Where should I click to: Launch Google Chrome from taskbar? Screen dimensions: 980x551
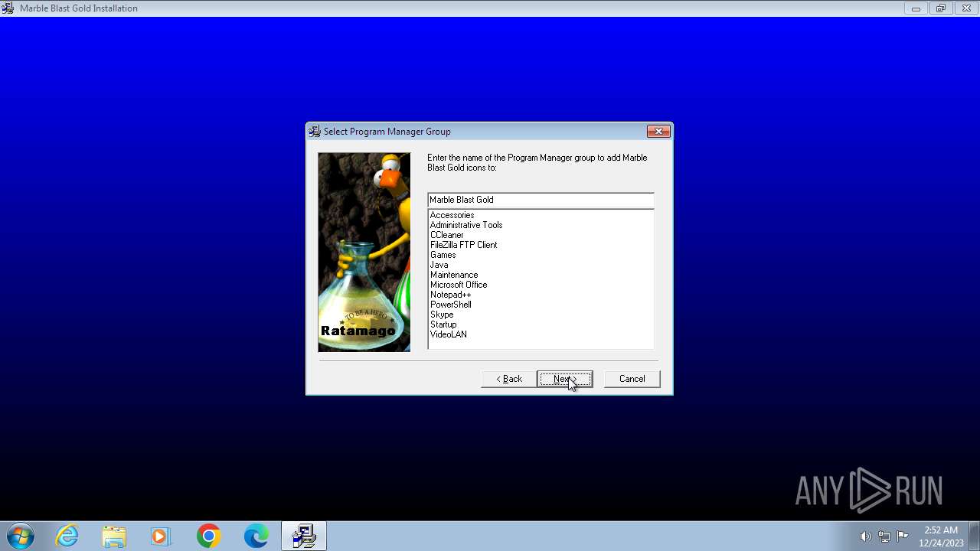208,536
